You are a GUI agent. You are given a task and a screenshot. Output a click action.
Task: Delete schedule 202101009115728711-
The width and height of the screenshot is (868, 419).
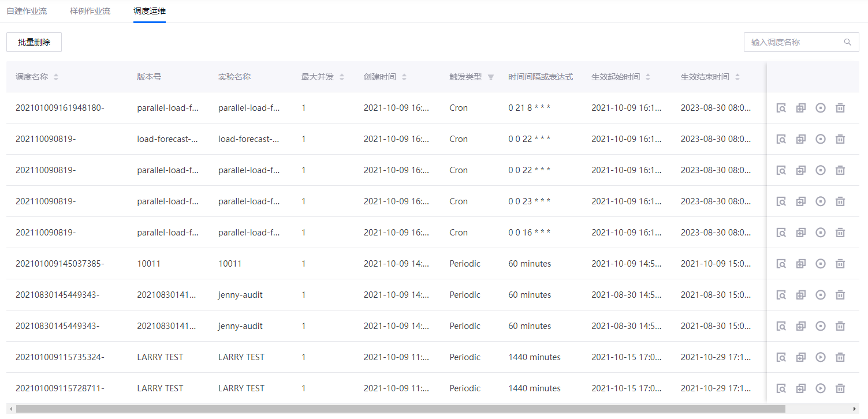point(840,388)
